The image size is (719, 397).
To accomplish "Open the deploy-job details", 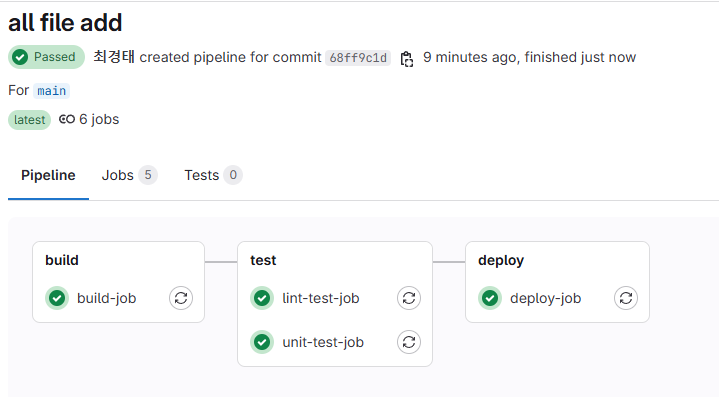I will tap(545, 298).
